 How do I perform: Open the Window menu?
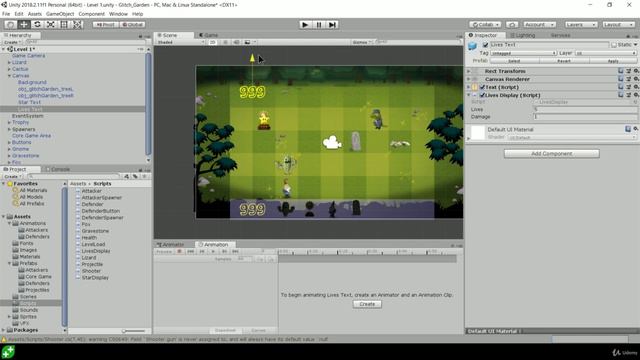tap(118, 14)
